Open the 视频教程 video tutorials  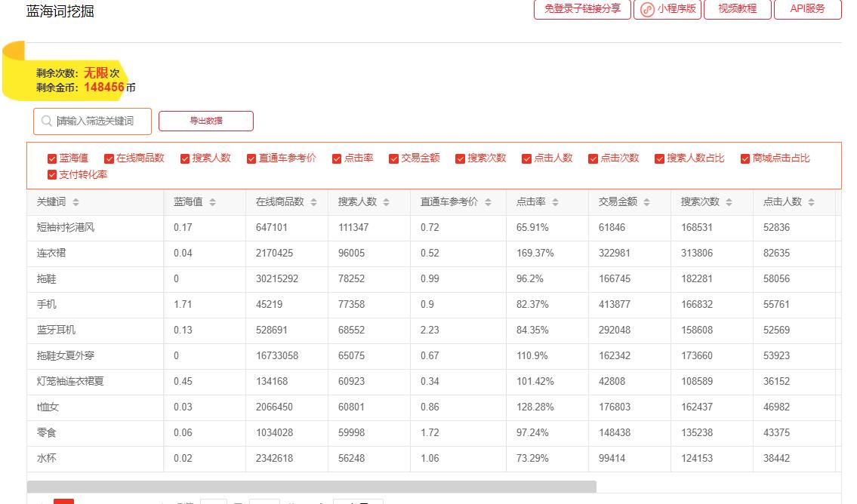[x=738, y=10]
